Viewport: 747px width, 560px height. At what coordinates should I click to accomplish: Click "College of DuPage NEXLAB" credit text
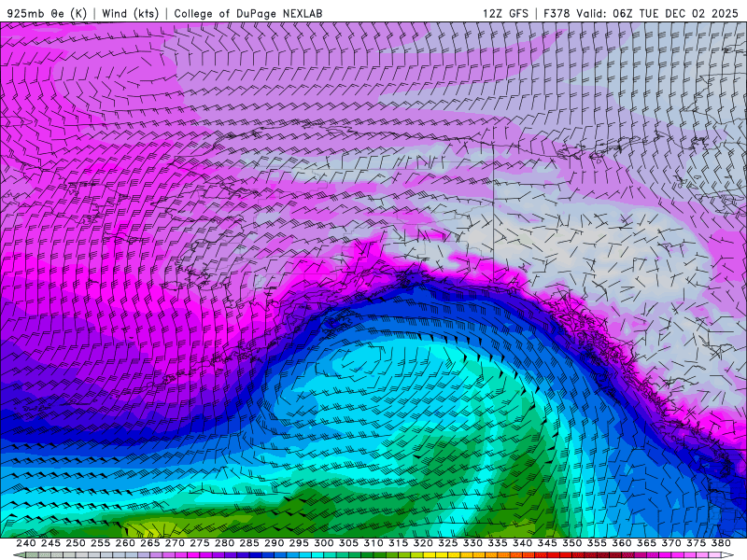pyautogui.click(x=248, y=13)
